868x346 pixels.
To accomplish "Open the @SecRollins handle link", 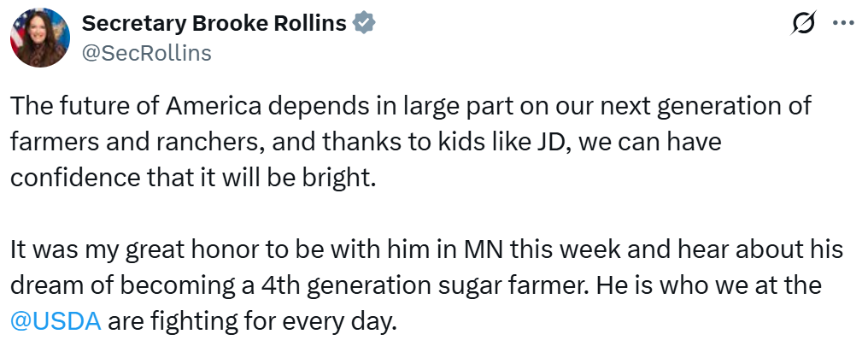I will tap(146, 53).
